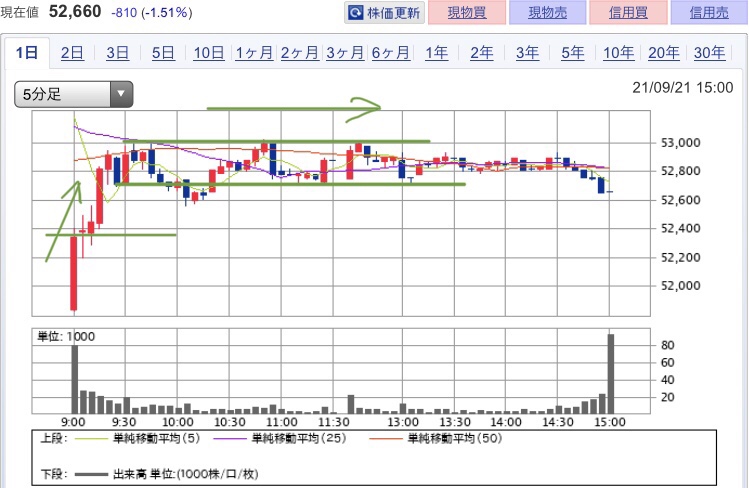The image size is (749, 488).
Task: Display the 30年 chart
Action: [709, 53]
